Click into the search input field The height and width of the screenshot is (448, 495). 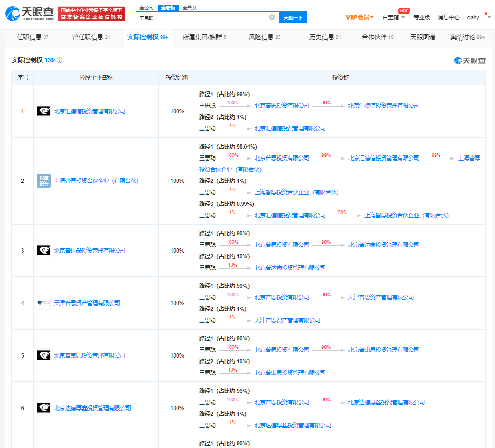click(203, 17)
